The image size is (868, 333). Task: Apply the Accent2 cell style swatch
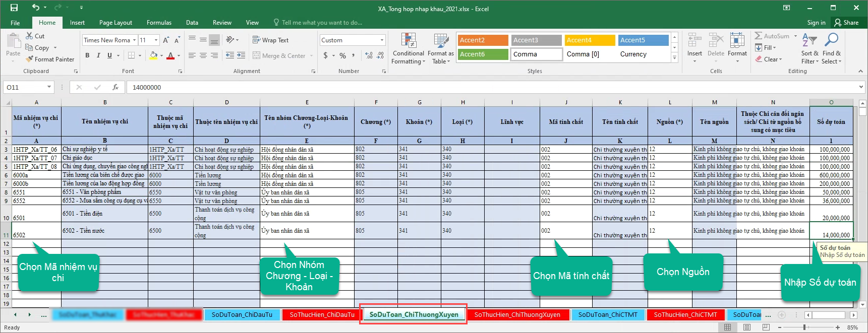point(483,40)
